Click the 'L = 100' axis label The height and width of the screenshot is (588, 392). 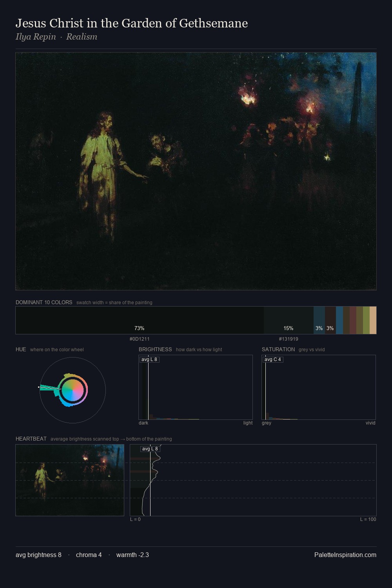(368, 519)
